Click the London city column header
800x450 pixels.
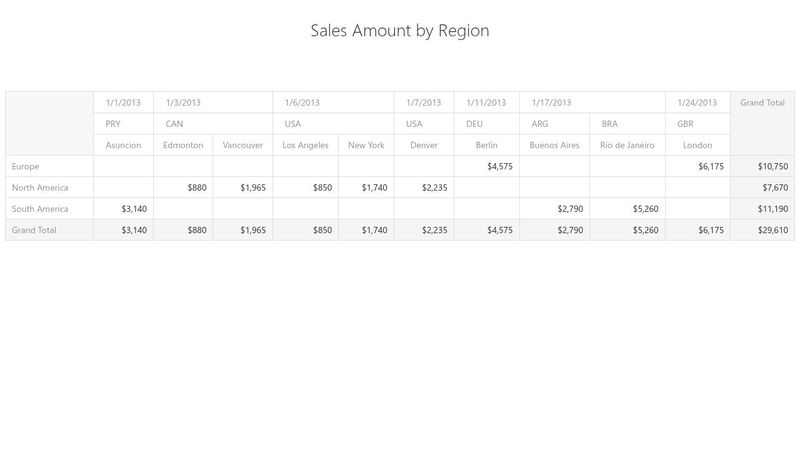click(698, 145)
